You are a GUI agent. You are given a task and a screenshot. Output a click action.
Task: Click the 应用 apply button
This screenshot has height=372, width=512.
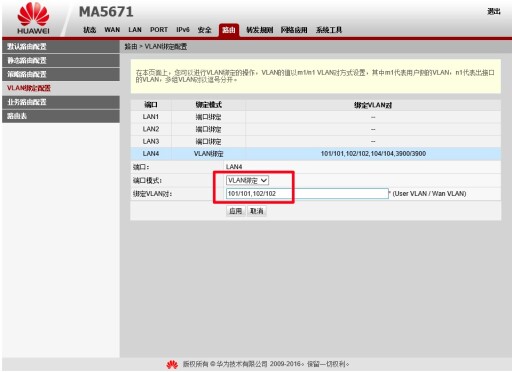point(236,211)
